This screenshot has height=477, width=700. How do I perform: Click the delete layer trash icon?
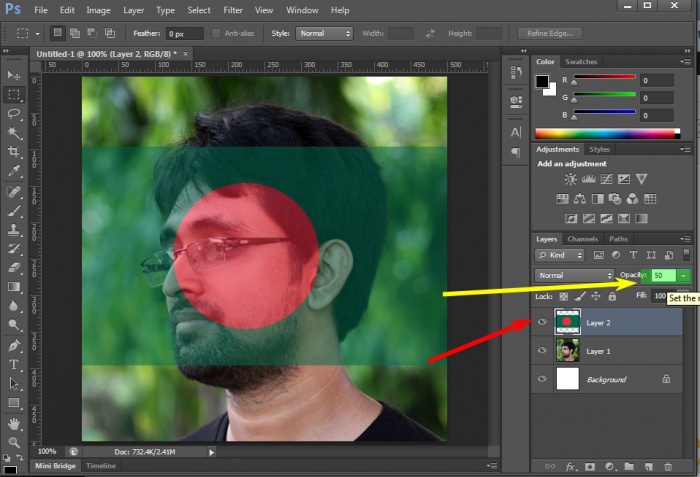coord(668,466)
